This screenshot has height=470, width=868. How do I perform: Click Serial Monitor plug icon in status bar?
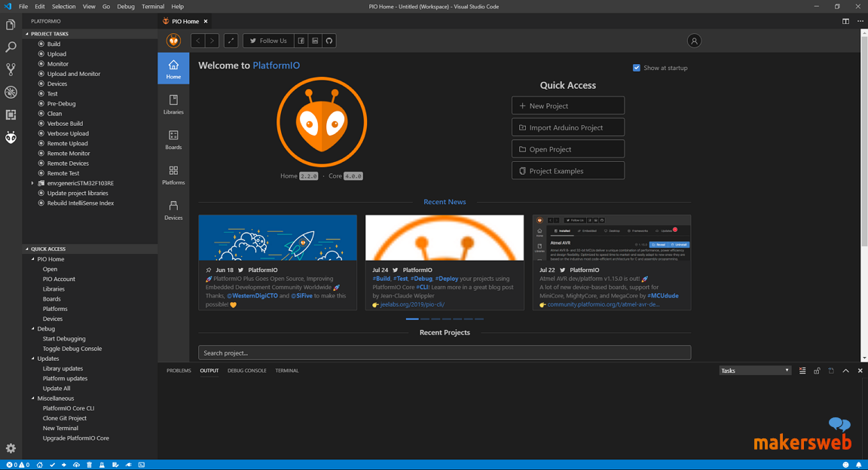click(128, 465)
